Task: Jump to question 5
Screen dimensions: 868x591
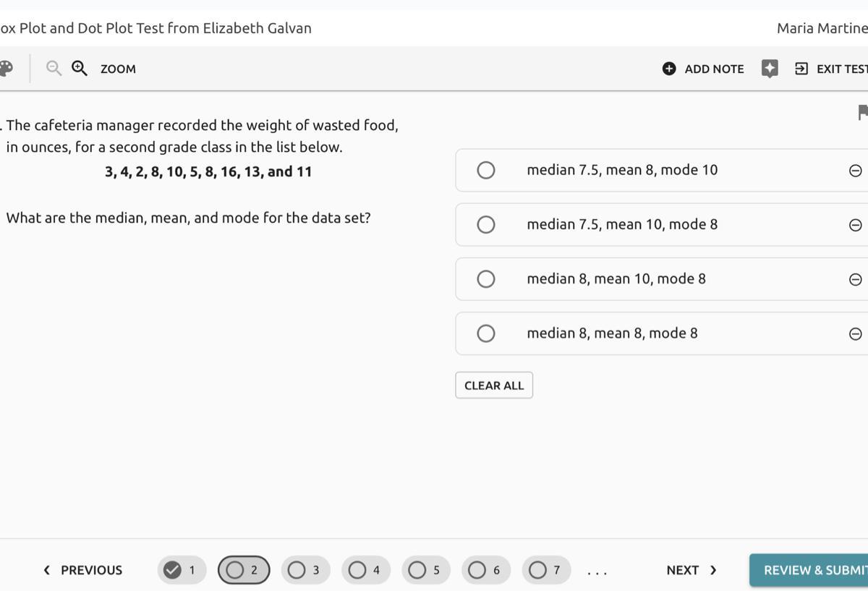Action: point(425,570)
